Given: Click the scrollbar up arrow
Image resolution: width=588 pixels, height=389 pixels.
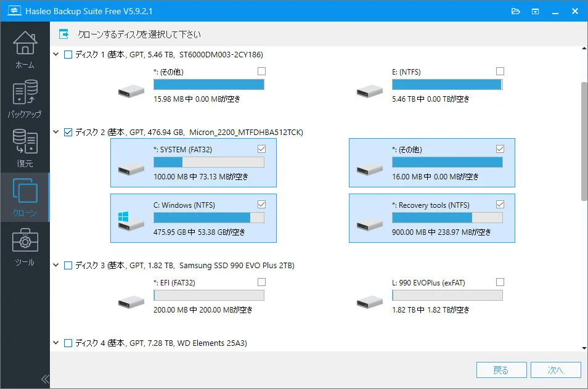Looking at the screenshot, I should coord(584,48).
